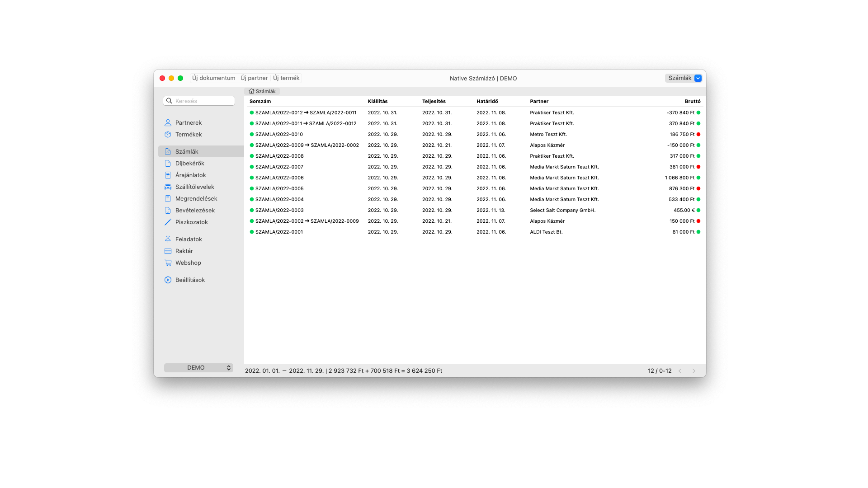Viewport: 868px width, 488px height.
Task: Select Árajánlatok in the sidebar
Action: click(189, 175)
